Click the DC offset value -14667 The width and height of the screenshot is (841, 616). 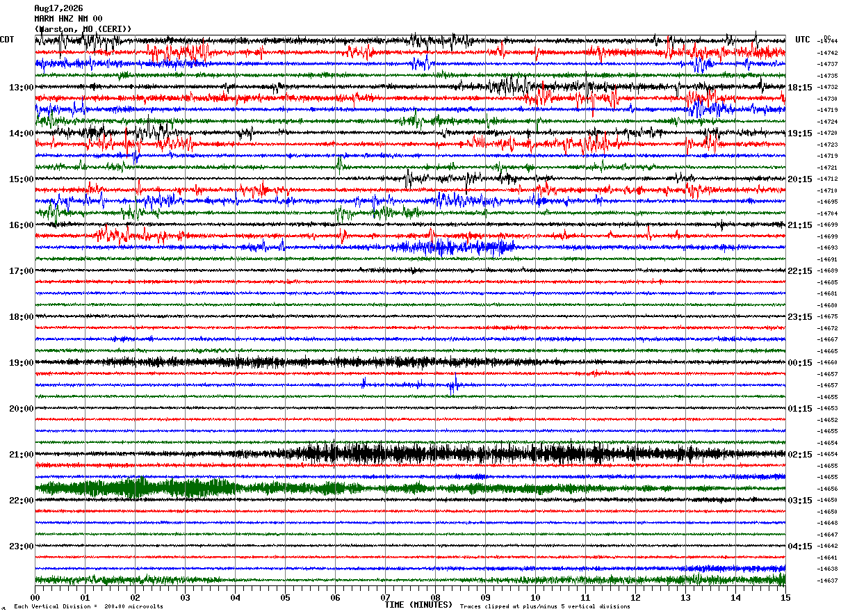[x=827, y=339]
